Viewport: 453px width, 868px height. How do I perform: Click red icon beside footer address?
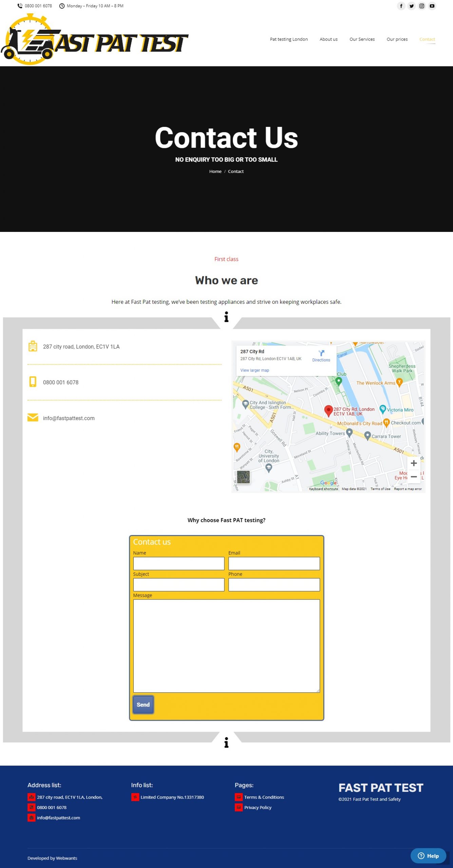tap(32, 797)
